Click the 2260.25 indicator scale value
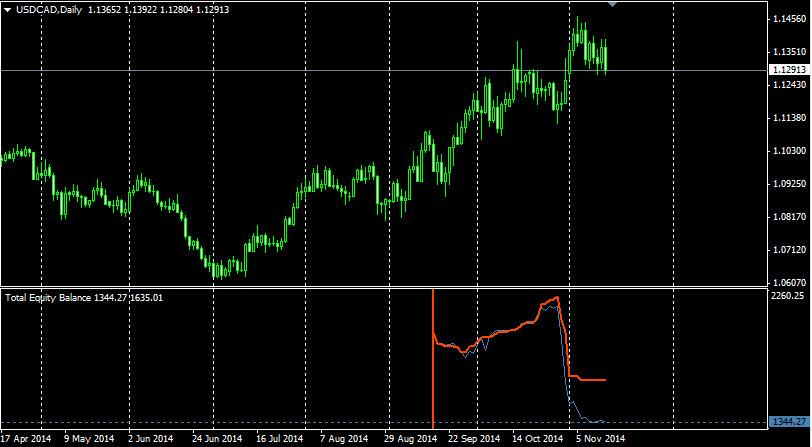The image size is (812, 447). point(788,296)
